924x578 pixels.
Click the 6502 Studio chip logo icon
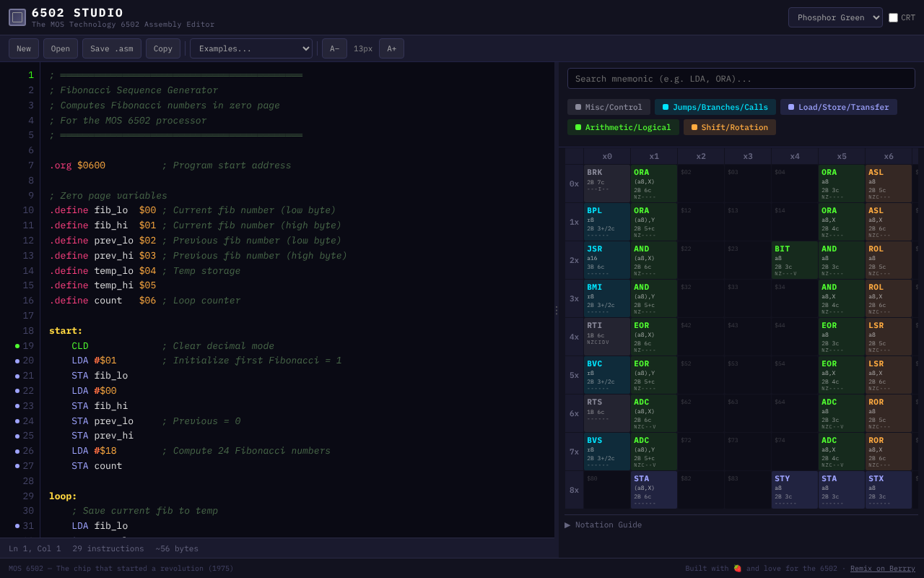click(x=17, y=17)
